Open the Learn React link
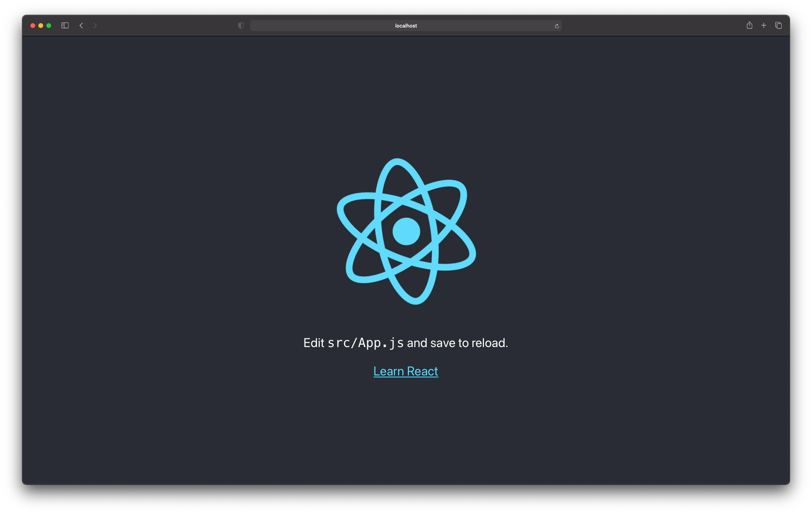The height and width of the screenshot is (514, 812). (x=405, y=371)
